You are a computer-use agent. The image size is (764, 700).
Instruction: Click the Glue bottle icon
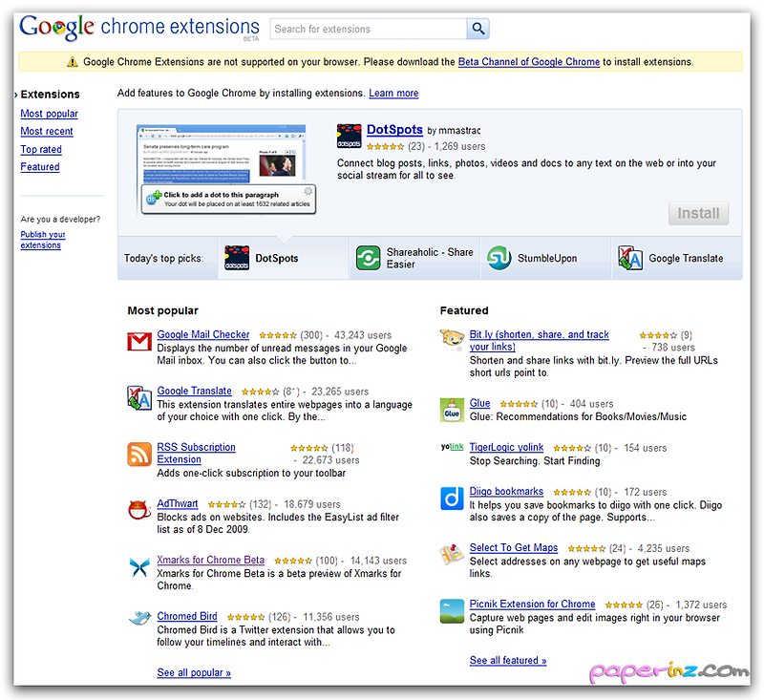coord(452,410)
